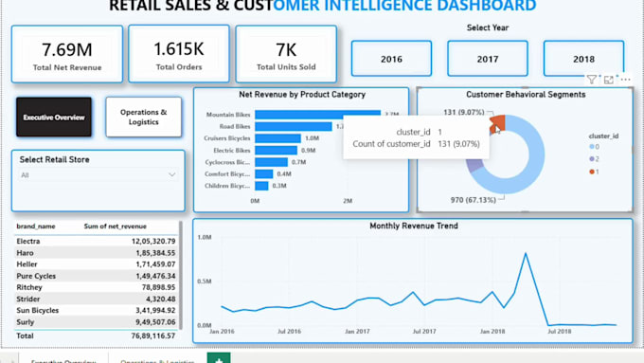Screen dimensions: 644x363
Task: Click the chevron arrow in the store slicer
Action: pyautogui.click(x=172, y=175)
